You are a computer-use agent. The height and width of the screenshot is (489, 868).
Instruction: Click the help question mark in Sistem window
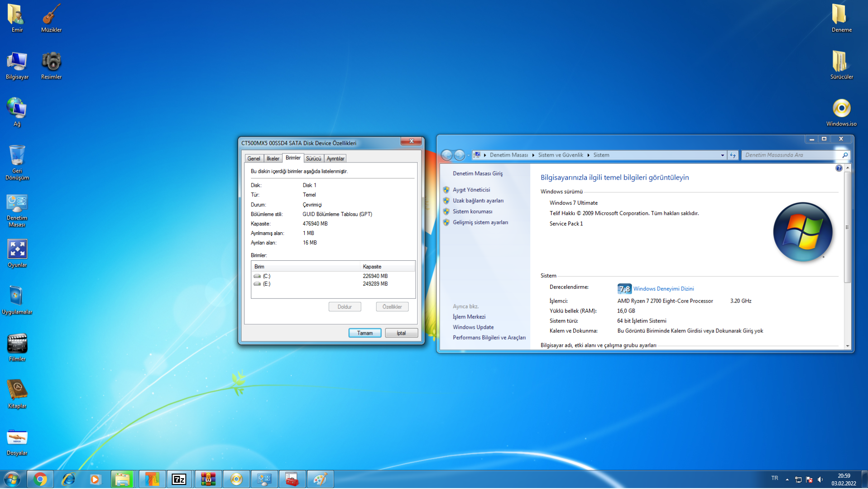tap(839, 168)
